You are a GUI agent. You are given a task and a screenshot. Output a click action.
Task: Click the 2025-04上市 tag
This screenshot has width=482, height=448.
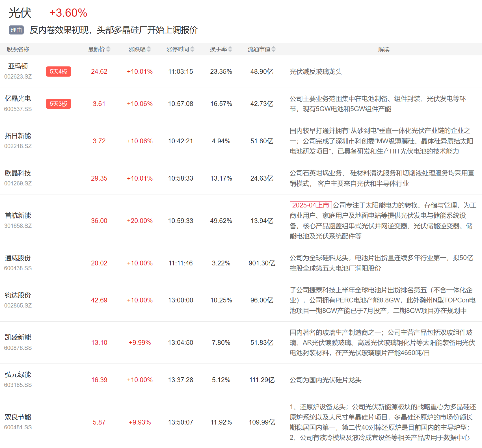click(311, 205)
